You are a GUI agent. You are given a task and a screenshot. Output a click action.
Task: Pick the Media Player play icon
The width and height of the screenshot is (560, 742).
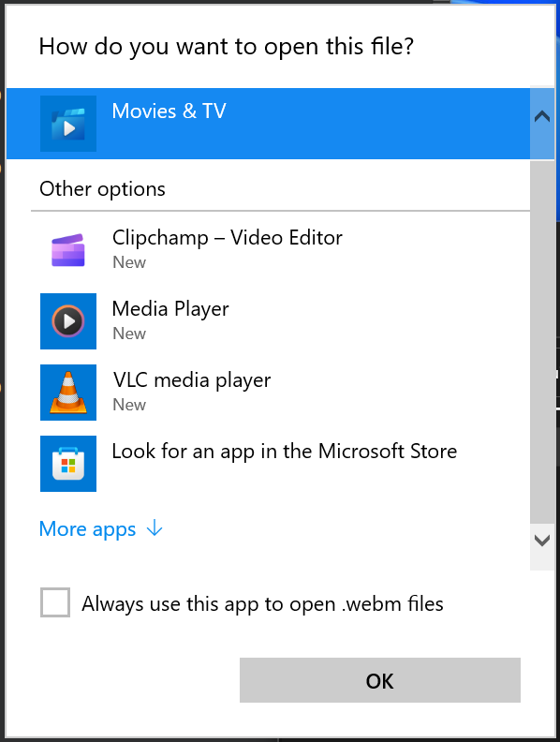(68, 321)
